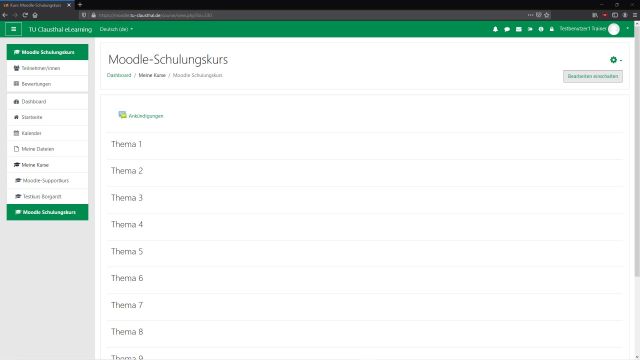The image size is (640, 360).
Task: Open the page actions three-dots menu
Action: tap(530, 15)
